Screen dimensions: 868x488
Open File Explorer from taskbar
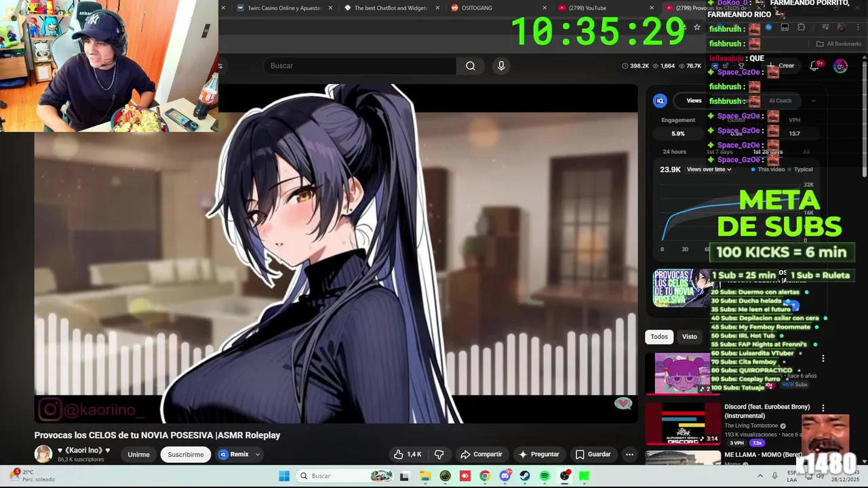click(x=425, y=476)
